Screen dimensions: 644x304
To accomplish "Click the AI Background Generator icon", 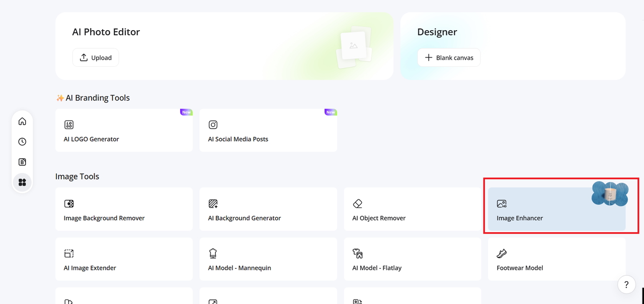I will tap(213, 204).
